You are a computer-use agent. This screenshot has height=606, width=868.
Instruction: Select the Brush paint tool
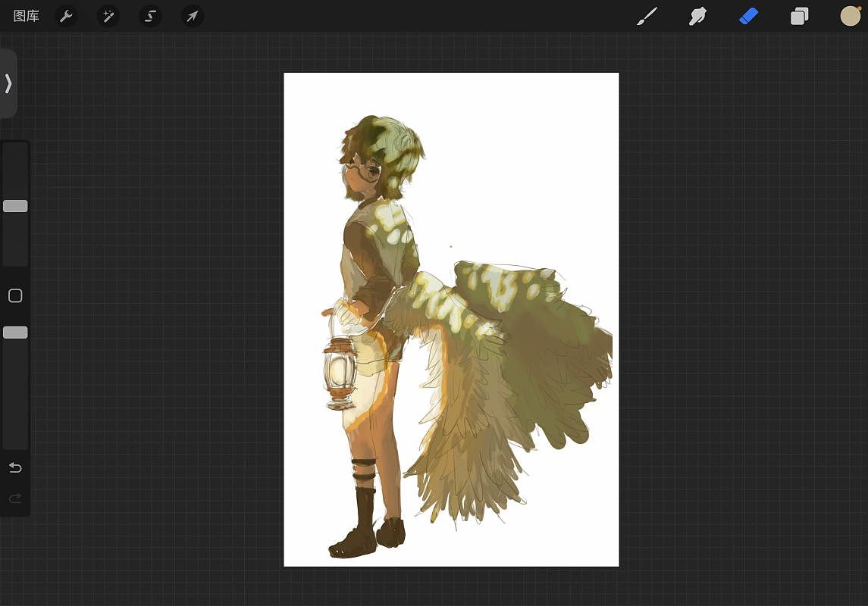pos(647,16)
